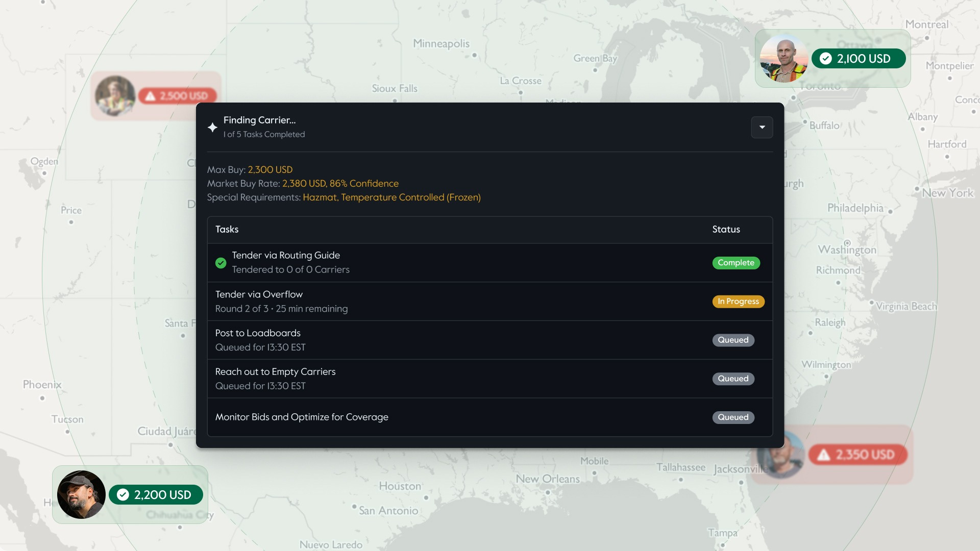Click the 2,350 USD warning bid pill
The height and width of the screenshot is (551, 980).
point(857,455)
